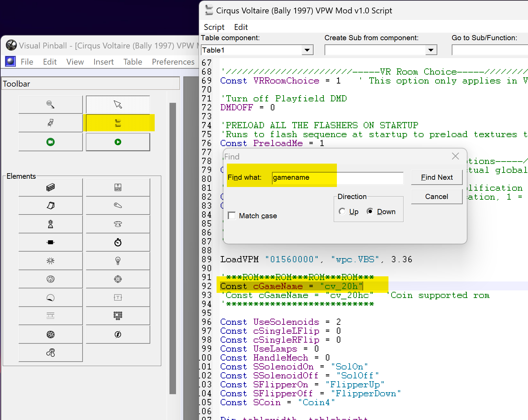Image resolution: width=528 pixels, height=420 pixels.
Task: Select the Bumper element tool
Action: pos(118,224)
